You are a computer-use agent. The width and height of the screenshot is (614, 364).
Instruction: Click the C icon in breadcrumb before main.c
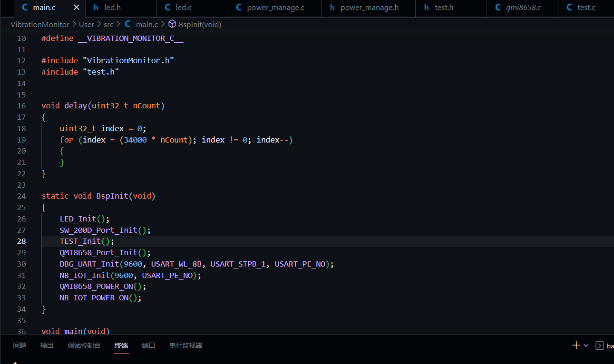pyautogui.click(x=127, y=24)
